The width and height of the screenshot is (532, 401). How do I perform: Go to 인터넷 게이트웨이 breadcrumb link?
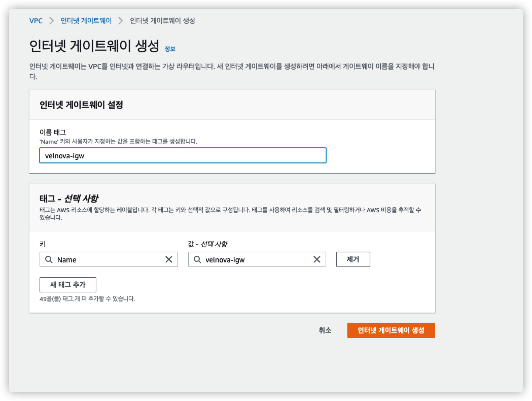(86, 21)
